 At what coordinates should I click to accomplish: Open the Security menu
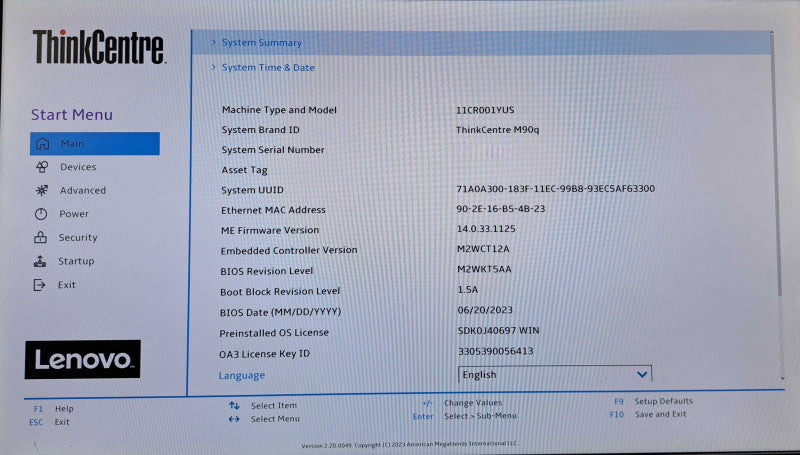click(x=78, y=237)
